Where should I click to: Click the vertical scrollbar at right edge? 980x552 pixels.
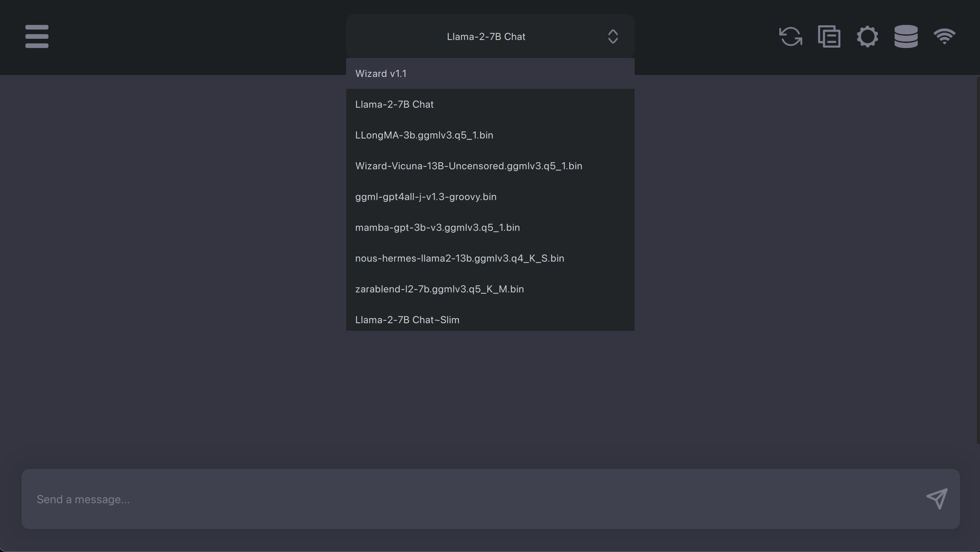click(x=978, y=260)
